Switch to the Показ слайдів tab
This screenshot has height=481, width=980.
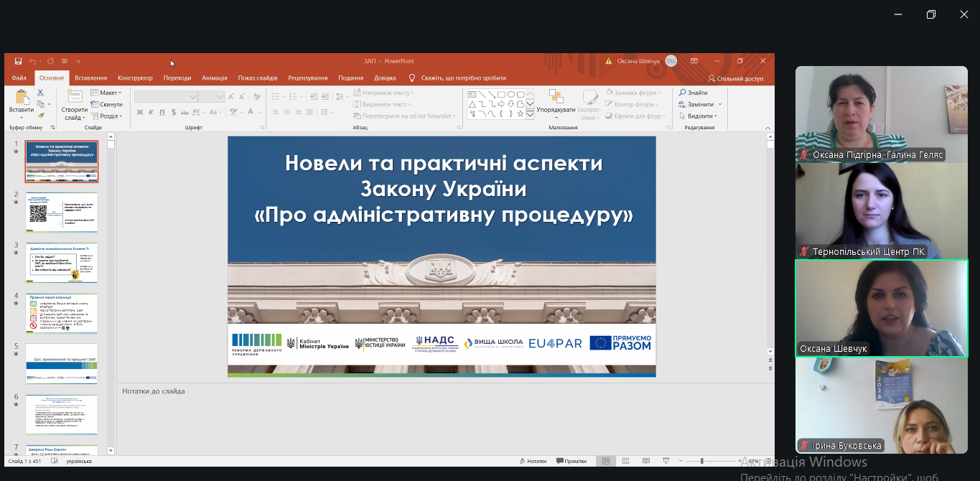tap(258, 78)
